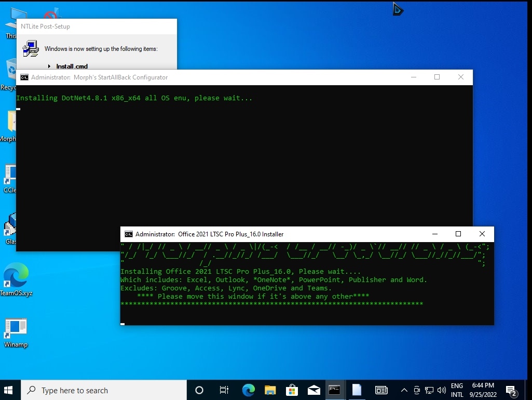Select the Install.cmd item in NTLite Post-Setup
Screen dimensions: 532x400
(x=72, y=66)
